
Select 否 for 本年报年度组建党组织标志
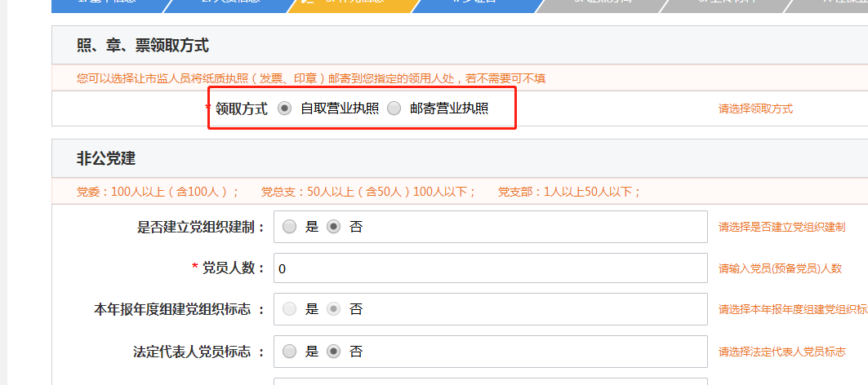point(333,309)
